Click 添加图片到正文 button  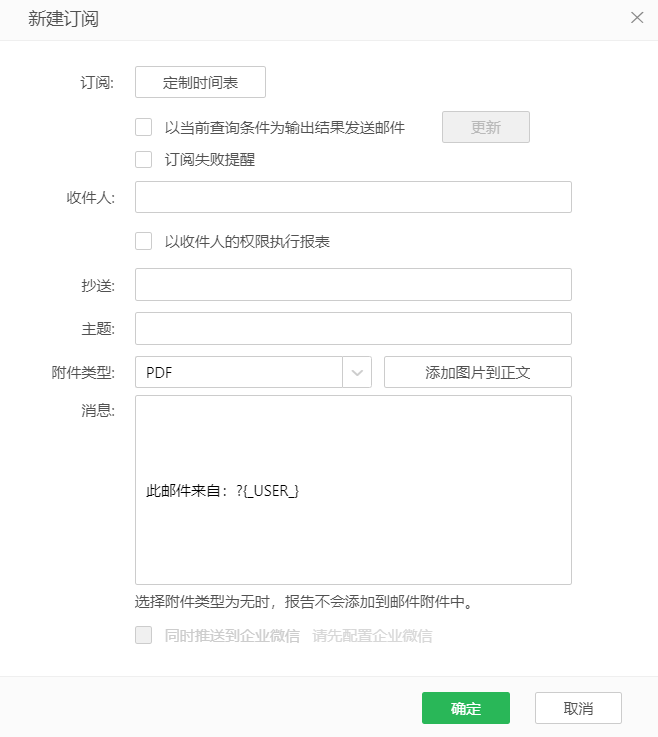click(478, 372)
